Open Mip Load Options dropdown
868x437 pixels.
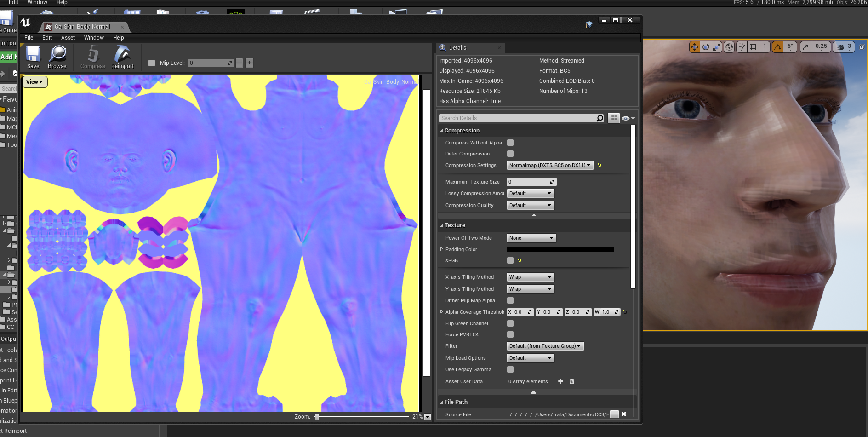[531, 358]
